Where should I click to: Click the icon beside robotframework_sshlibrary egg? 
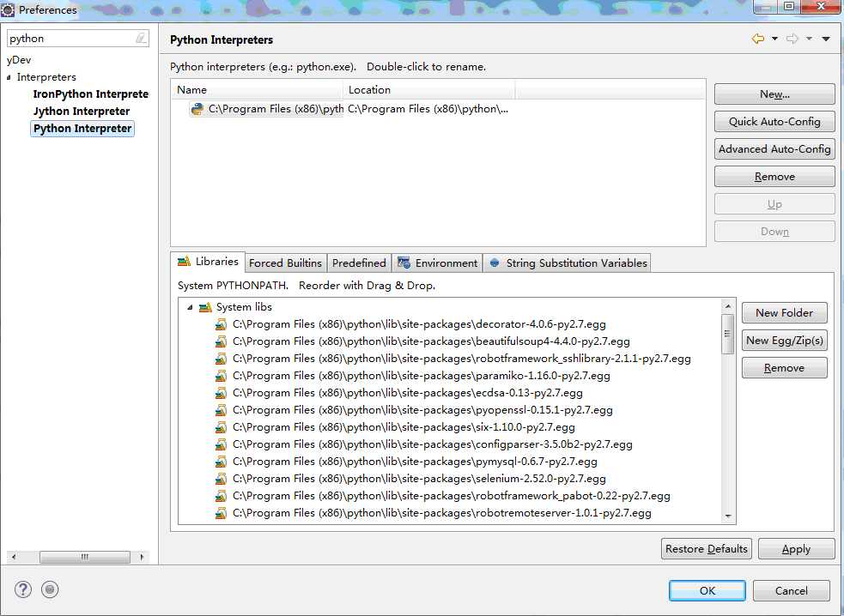[221, 359]
